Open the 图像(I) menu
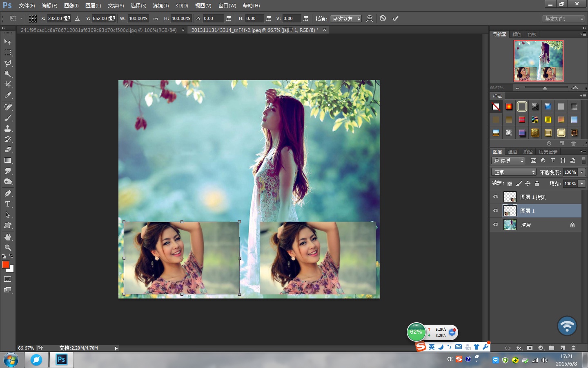This screenshot has width=588, height=368. click(71, 6)
